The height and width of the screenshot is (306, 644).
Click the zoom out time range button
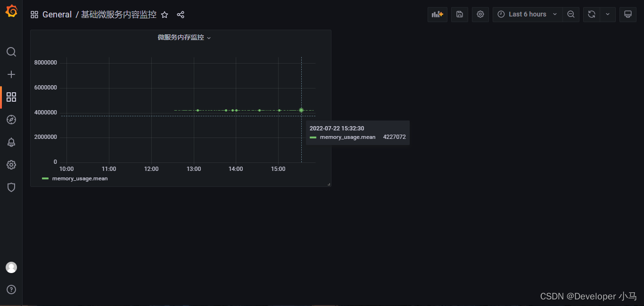pyautogui.click(x=571, y=14)
